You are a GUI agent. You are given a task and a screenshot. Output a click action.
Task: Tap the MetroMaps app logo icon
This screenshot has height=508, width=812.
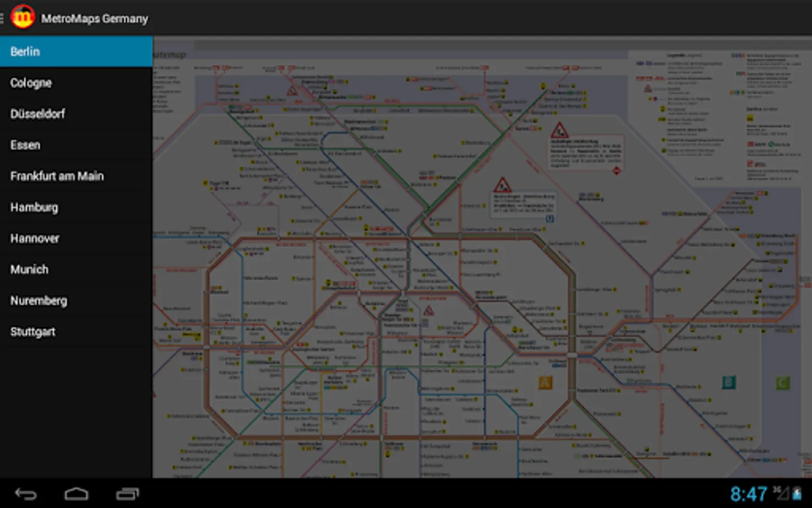click(x=23, y=17)
